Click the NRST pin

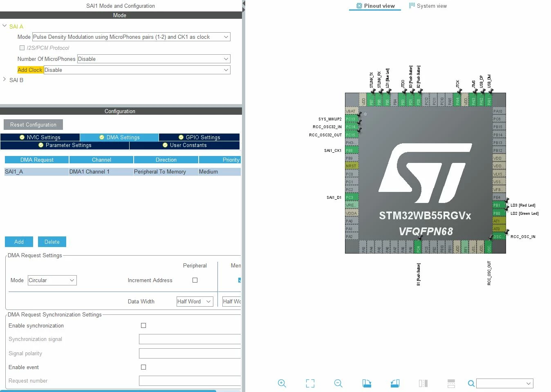coord(352,166)
